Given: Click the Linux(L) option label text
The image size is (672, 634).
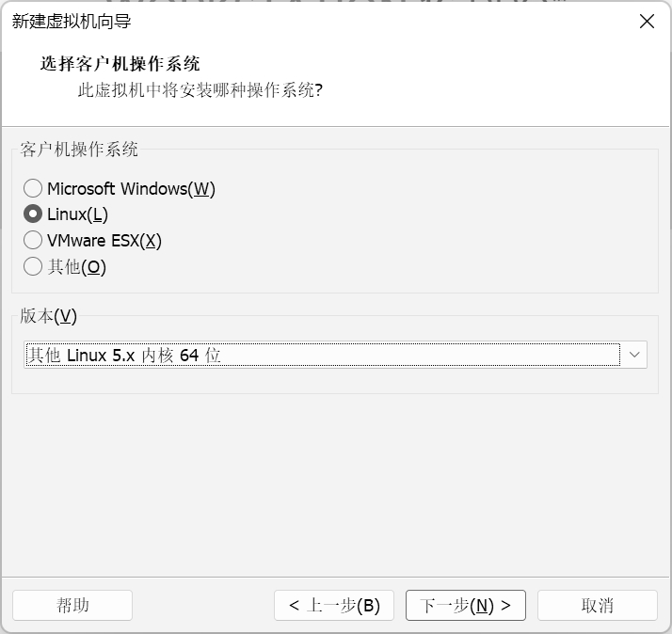Looking at the screenshot, I should [x=77, y=214].
